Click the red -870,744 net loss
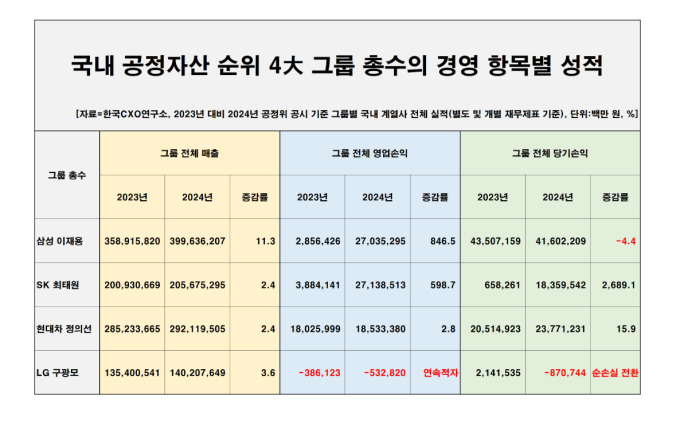 pyautogui.click(x=565, y=373)
